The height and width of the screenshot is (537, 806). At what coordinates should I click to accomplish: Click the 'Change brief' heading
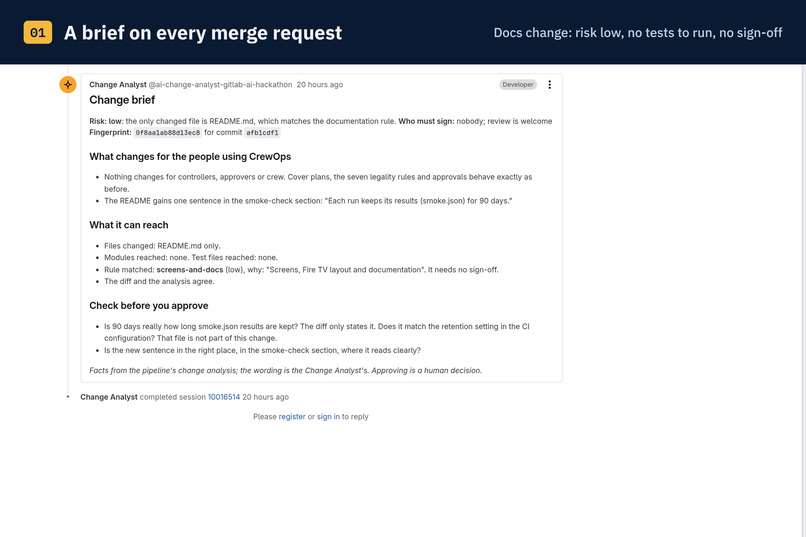(x=122, y=100)
